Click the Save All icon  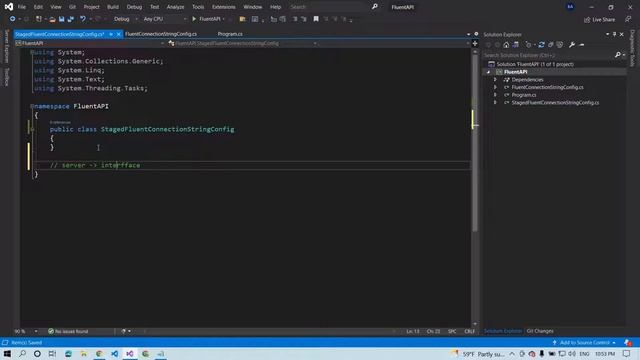pos(71,19)
